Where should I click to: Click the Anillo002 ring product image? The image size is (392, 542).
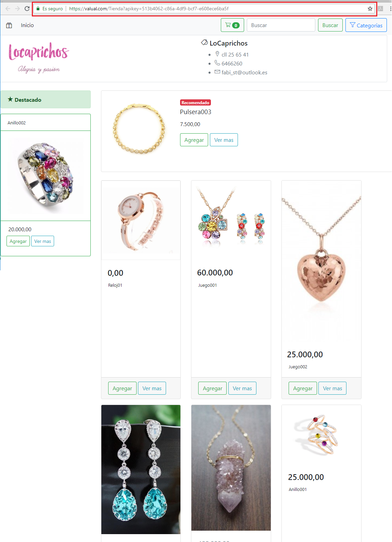(x=46, y=175)
